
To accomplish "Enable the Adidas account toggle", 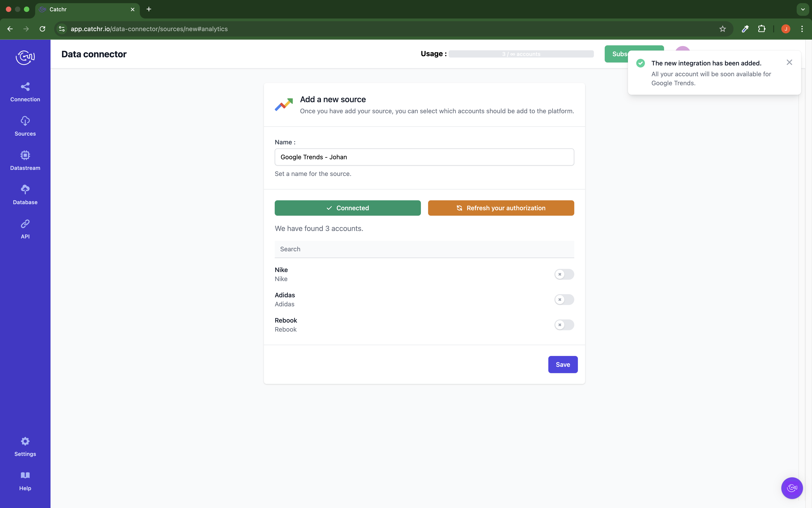I will [x=564, y=299].
